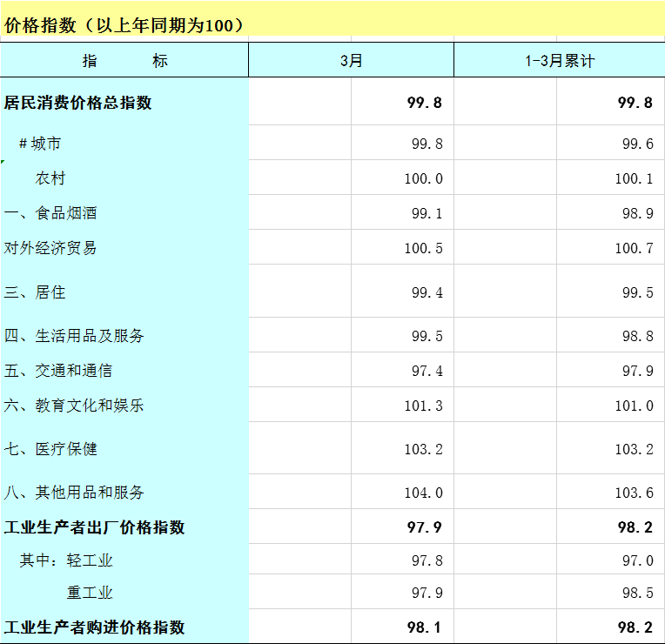This screenshot has width=665, height=644.
Task: Select the title cell 价格指数（以上年同期为100）
Action: tap(124, 25)
